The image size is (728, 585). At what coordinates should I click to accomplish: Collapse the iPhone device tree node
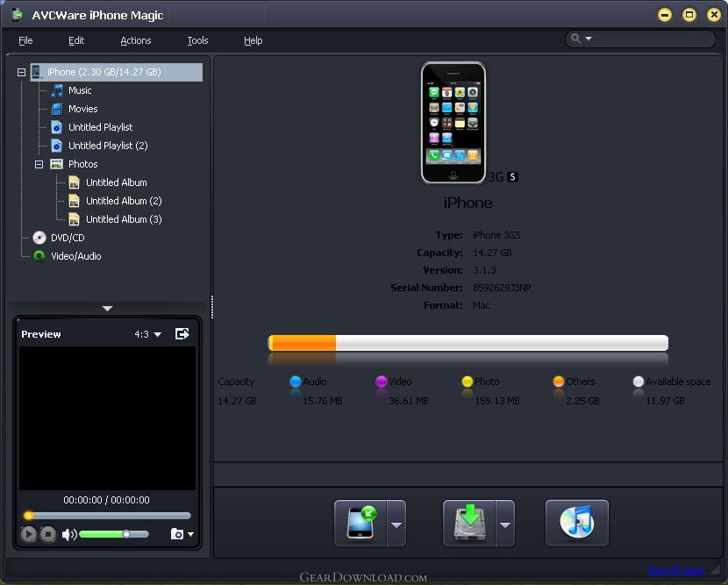21,72
